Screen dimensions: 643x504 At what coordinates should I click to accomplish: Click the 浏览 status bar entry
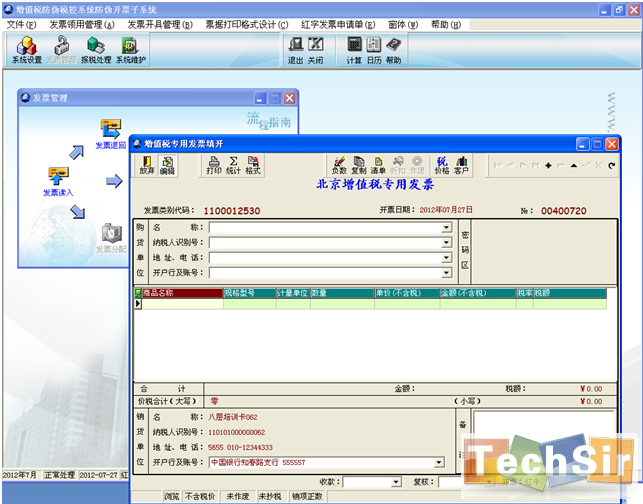tap(172, 497)
